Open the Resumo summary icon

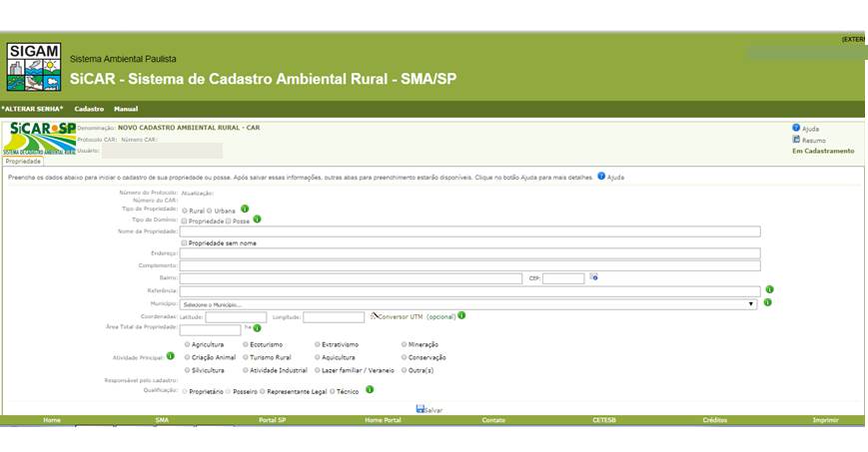(796, 140)
